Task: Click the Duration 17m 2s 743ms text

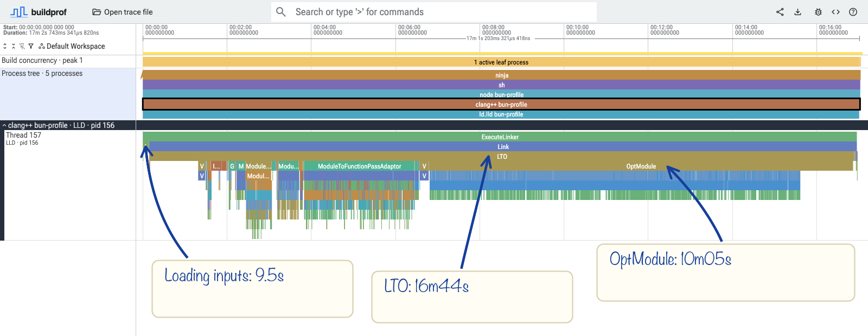Action: 51,33
